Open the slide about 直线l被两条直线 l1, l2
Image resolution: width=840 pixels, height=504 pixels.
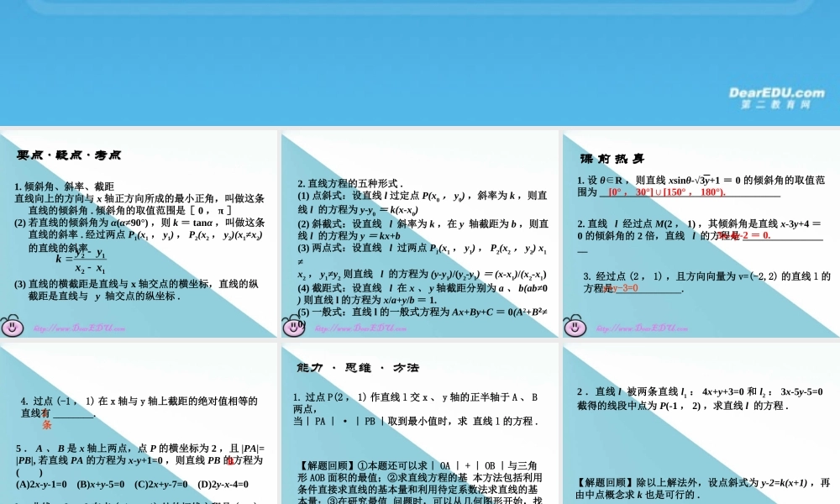point(701,423)
